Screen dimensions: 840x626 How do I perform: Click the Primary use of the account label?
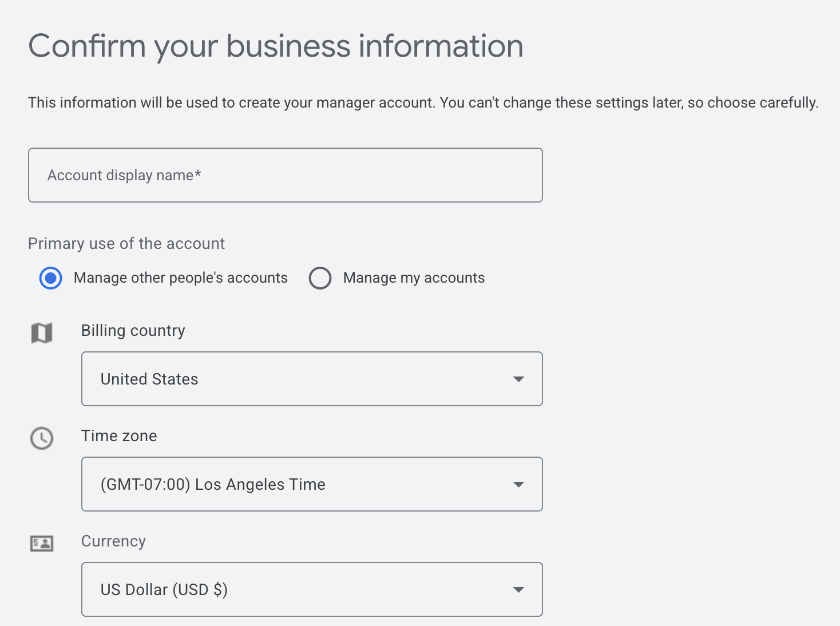click(x=126, y=243)
